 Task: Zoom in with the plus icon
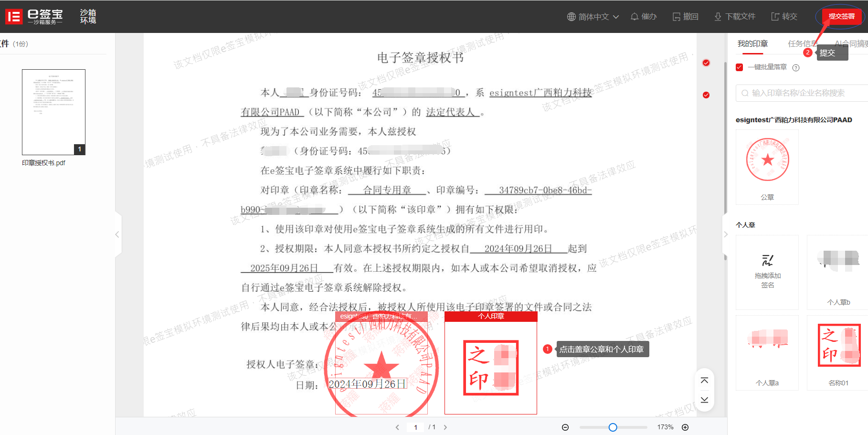point(685,427)
